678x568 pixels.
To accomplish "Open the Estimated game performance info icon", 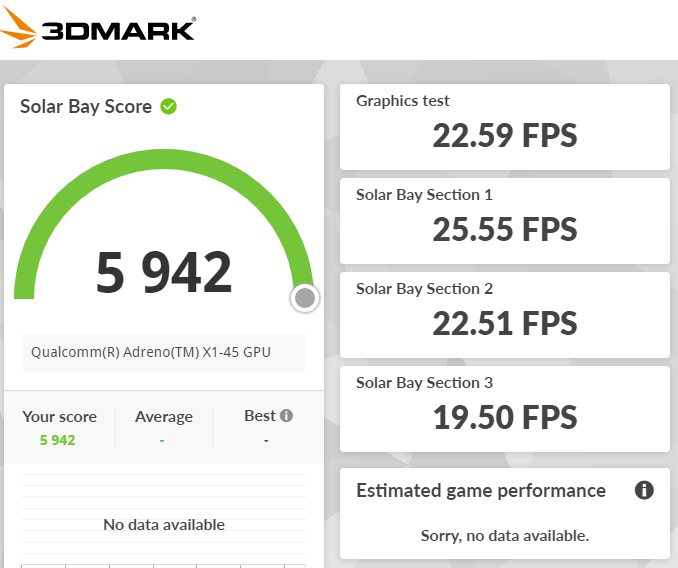I will point(644,490).
